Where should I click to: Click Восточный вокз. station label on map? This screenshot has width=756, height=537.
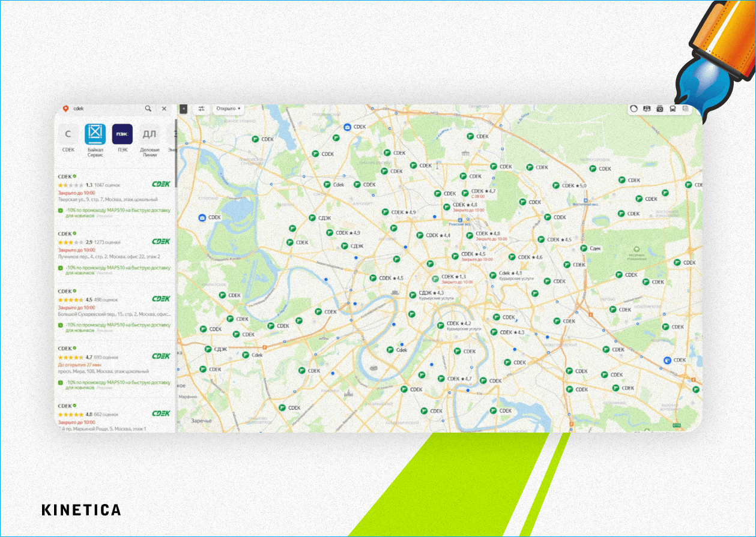[x=585, y=204]
